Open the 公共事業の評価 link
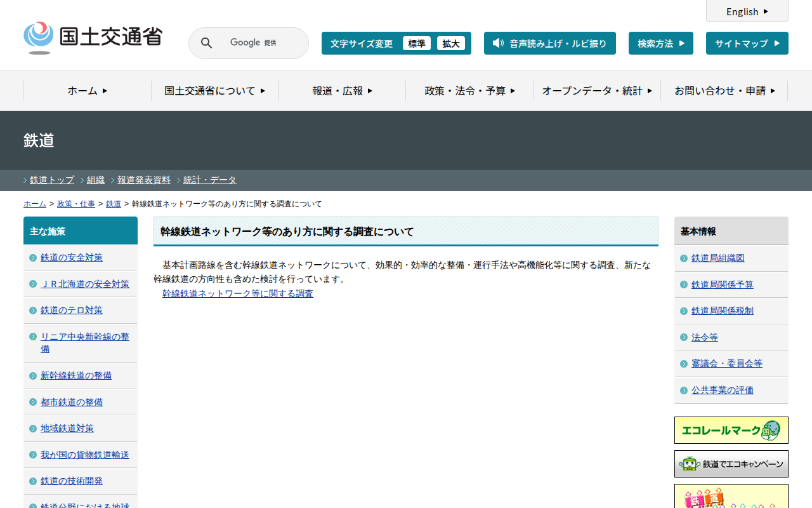 [723, 391]
